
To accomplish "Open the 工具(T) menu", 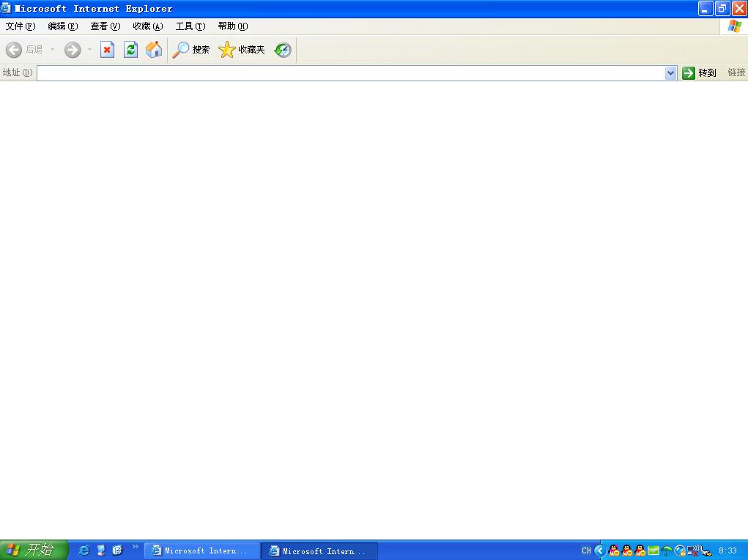I will click(190, 26).
